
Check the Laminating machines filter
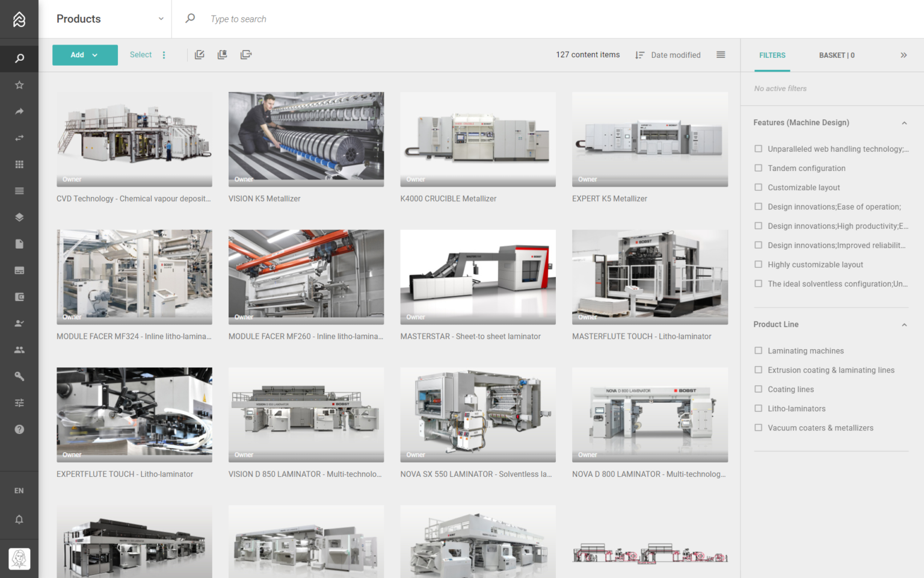[758, 350]
